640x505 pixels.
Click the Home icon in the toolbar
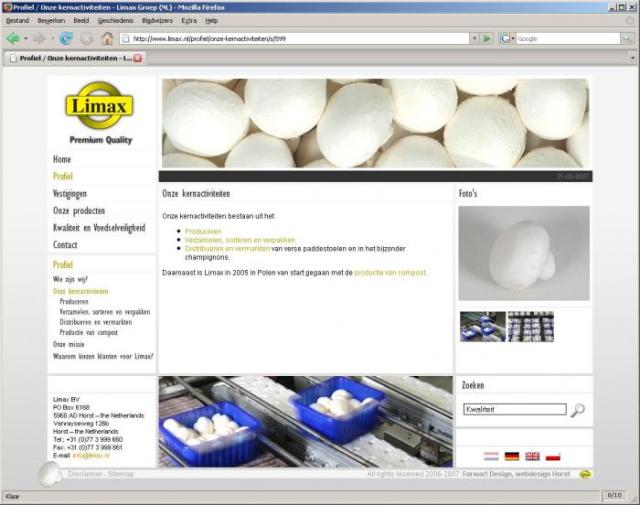tap(106, 38)
